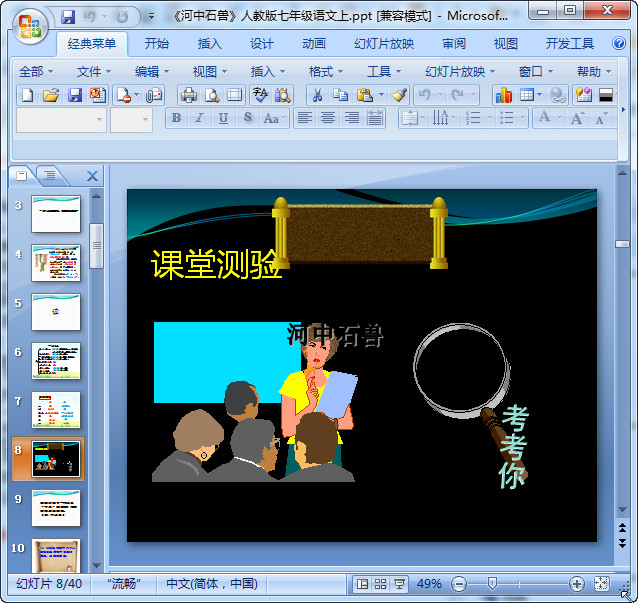Viewport: 638px width, 603px height.
Task: Customize Quick Access Toolbar dropdown arrow
Action: [x=151, y=17]
